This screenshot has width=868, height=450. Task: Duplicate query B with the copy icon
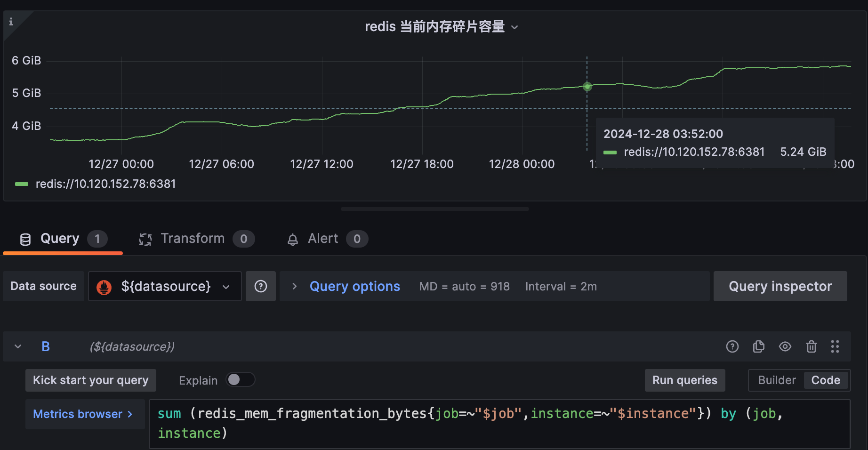pos(758,346)
